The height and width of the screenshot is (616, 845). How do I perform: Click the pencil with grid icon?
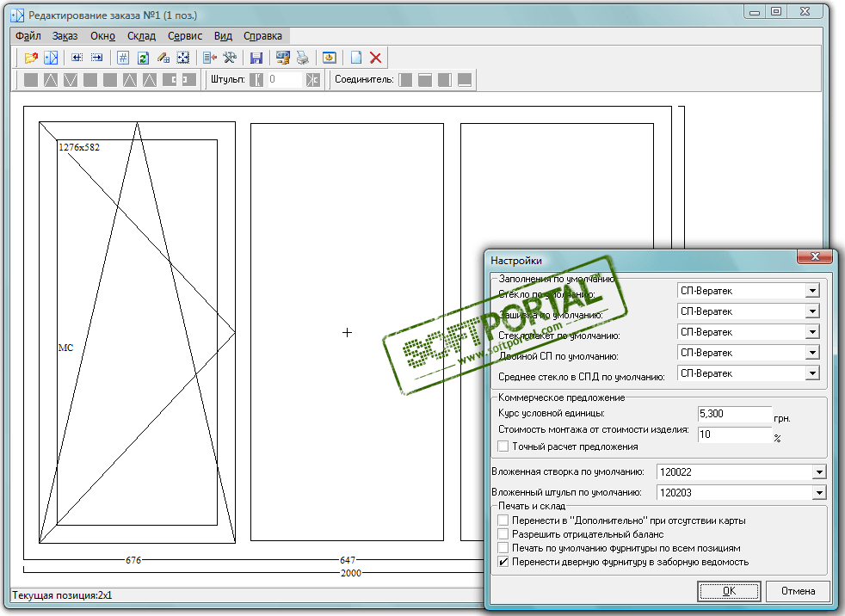click(163, 57)
